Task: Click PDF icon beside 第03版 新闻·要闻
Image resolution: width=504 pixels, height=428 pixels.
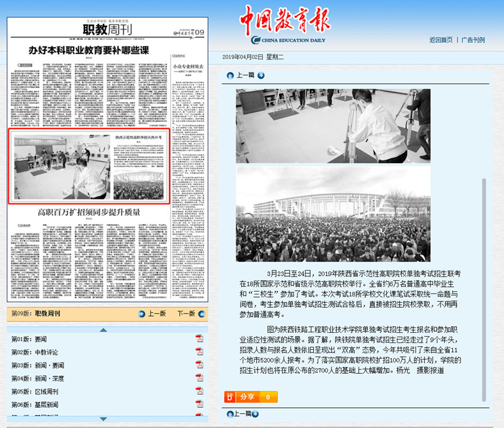Action: coord(199,365)
